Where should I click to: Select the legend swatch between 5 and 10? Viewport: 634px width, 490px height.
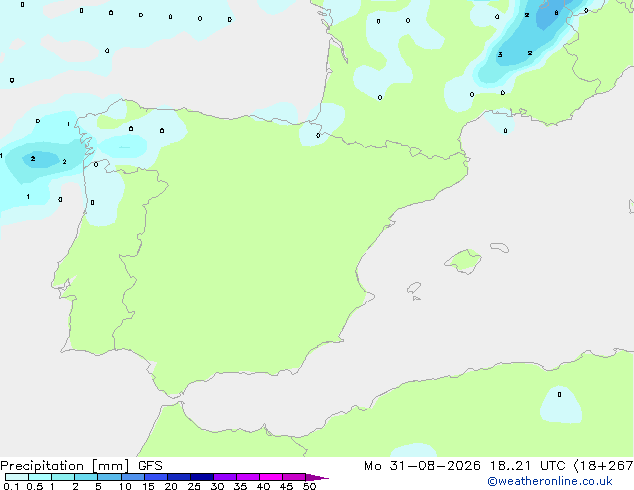click(109, 477)
